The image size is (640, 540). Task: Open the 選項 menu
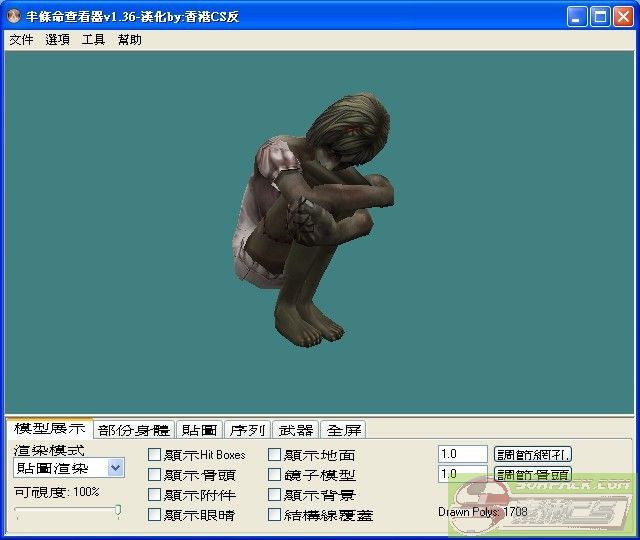(57, 40)
